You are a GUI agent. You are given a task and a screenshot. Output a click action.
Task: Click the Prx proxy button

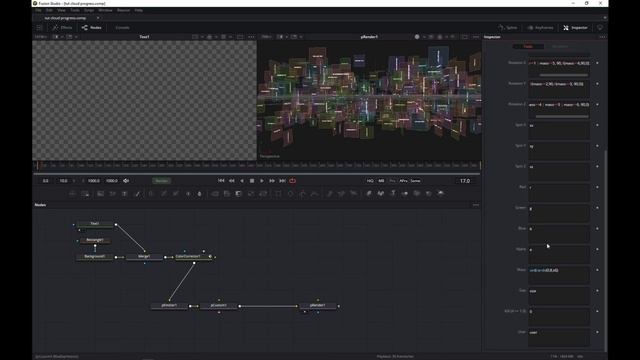(392, 181)
